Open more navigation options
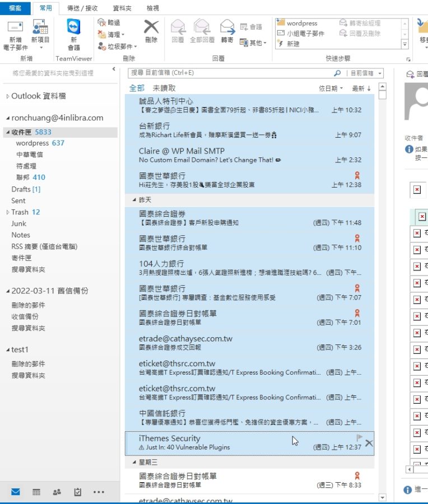Viewport: 428px width, 504px height. tap(99, 492)
